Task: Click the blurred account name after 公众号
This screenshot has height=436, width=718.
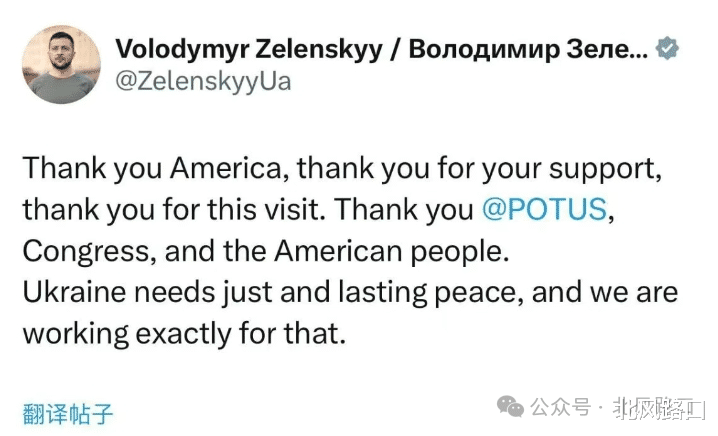Action: pyautogui.click(x=650, y=408)
